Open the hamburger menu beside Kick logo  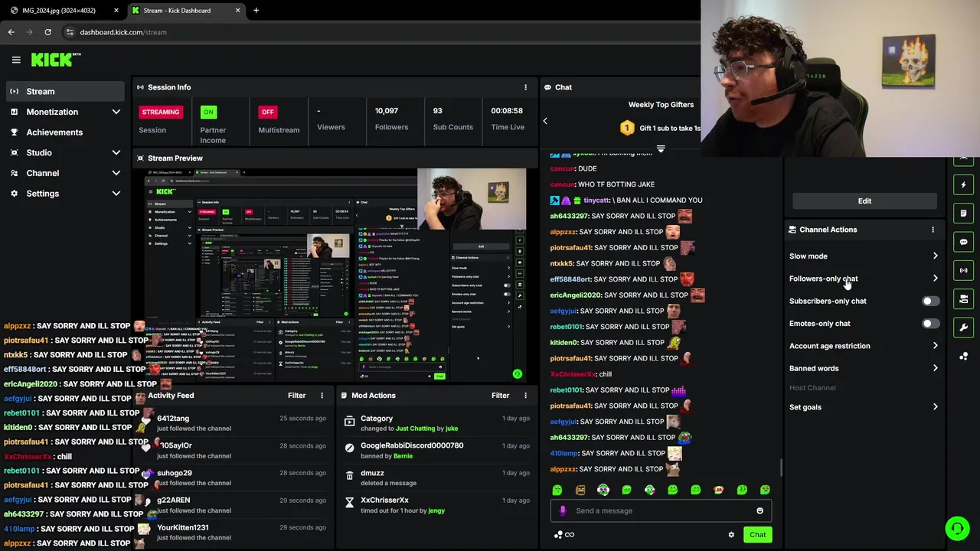point(16,60)
